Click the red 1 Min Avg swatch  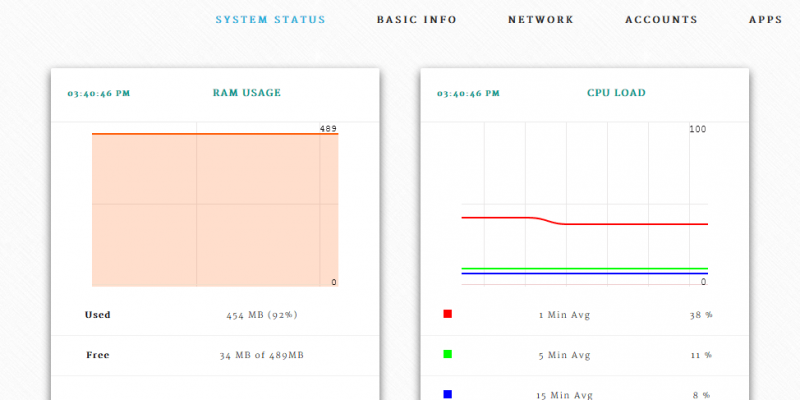click(x=447, y=314)
